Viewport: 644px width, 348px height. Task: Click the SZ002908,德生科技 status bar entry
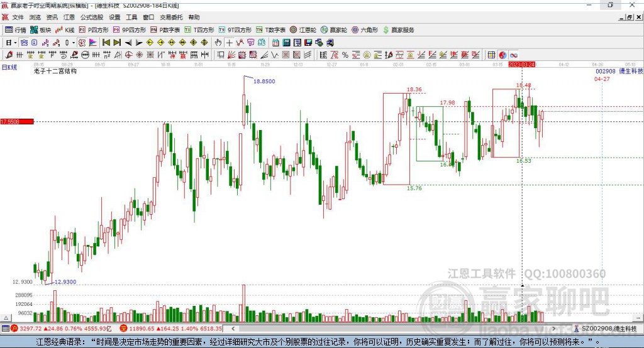coord(606,329)
